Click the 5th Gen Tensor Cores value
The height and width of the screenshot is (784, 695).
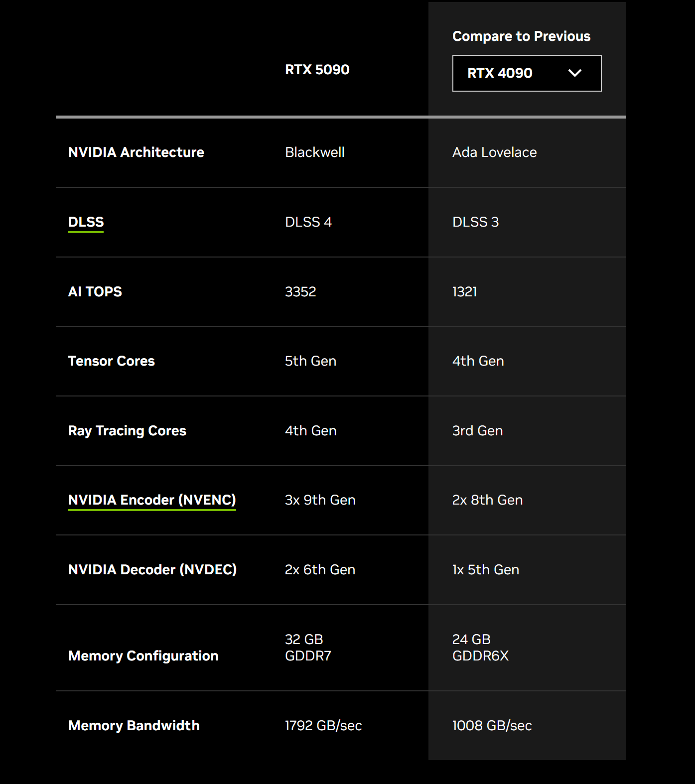pyautogui.click(x=311, y=361)
